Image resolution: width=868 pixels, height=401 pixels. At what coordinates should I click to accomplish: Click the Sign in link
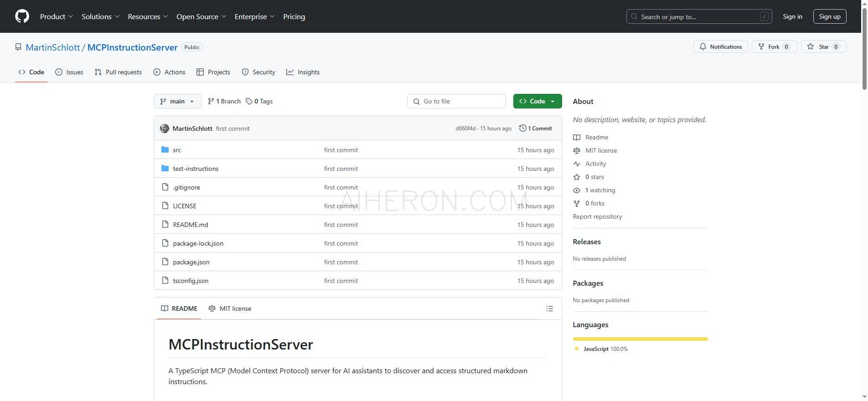tap(792, 16)
